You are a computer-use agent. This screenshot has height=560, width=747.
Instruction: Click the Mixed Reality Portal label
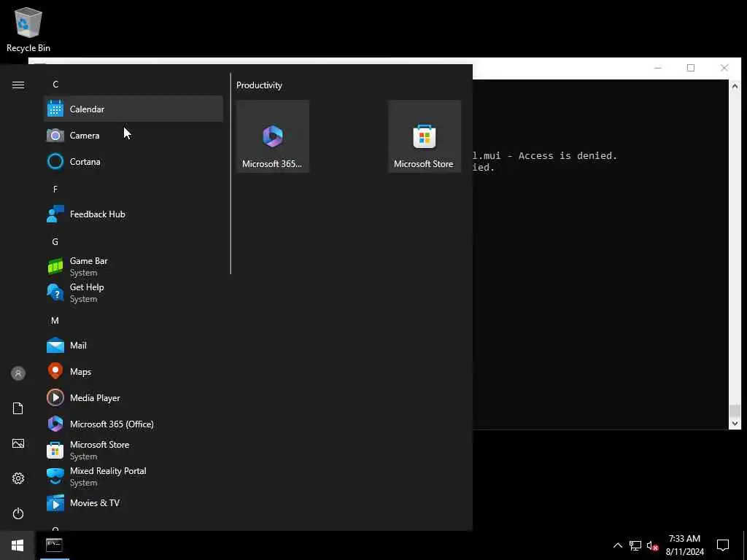[108, 471]
